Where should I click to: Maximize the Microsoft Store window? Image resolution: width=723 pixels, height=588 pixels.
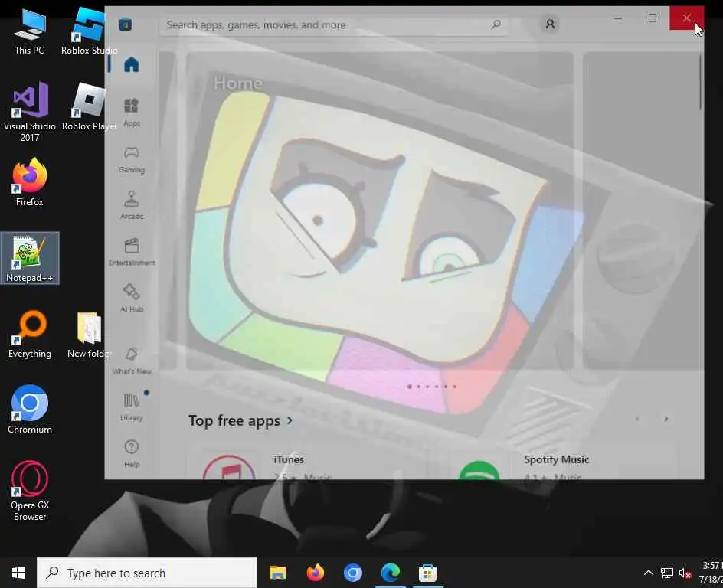point(653,18)
